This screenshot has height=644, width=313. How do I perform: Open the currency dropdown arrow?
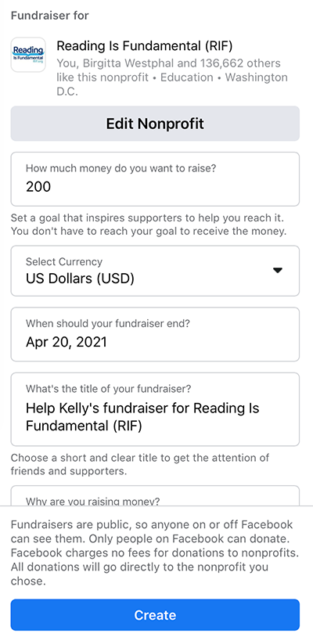(278, 270)
